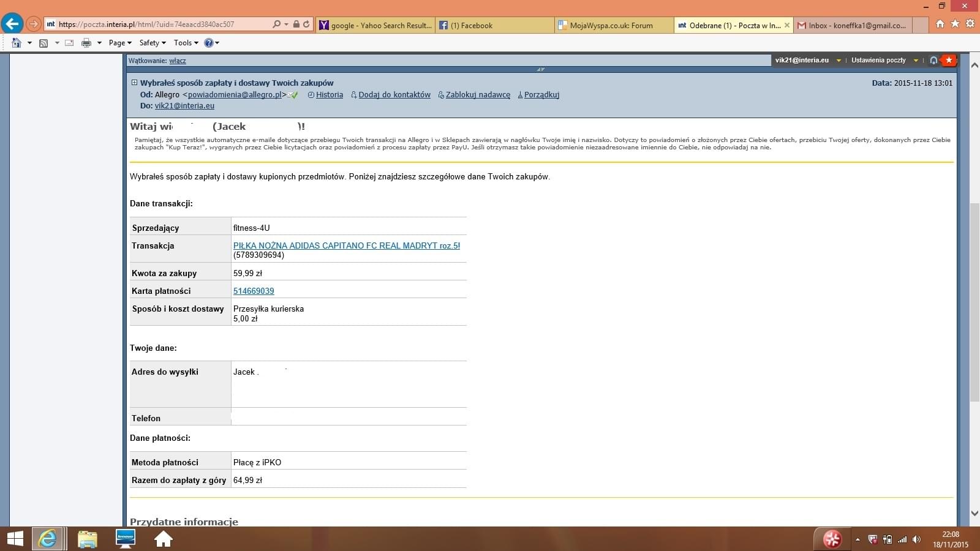Viewport: 980px width, 551px height.
Task: Switch to the Facebook tab
Action: (x=495, y=25)
